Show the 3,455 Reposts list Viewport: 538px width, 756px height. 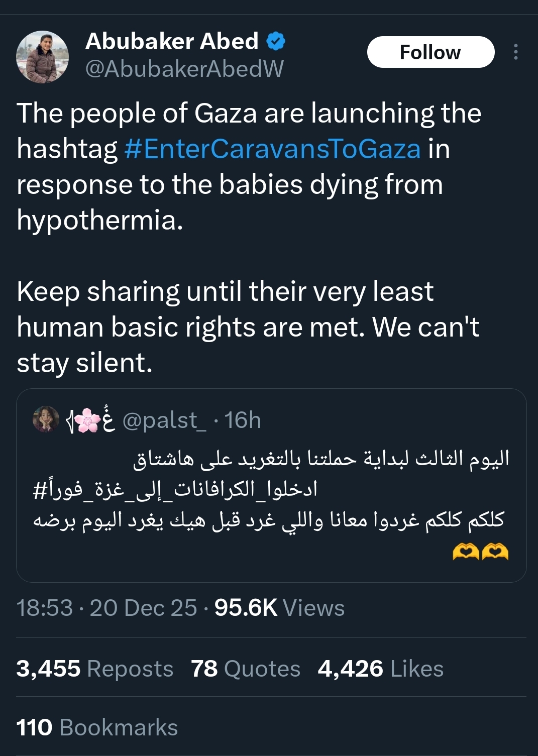coord(94,669)
